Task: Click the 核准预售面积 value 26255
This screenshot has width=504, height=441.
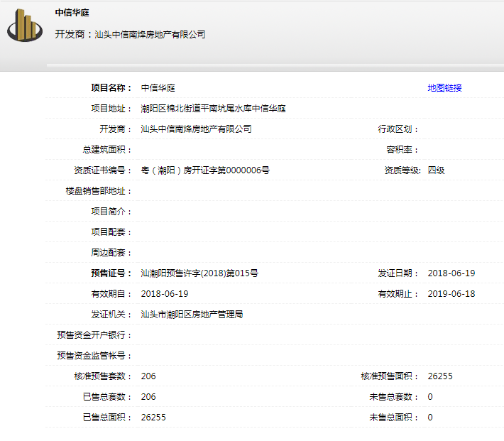Action: pos(439,376)
